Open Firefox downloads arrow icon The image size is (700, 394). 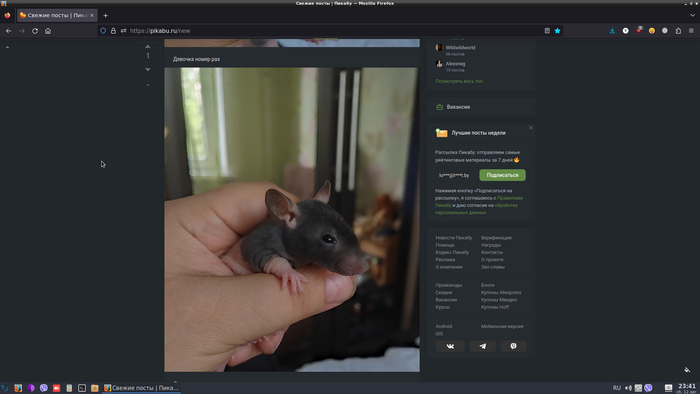pyautogui.click(x=612, y=31)
